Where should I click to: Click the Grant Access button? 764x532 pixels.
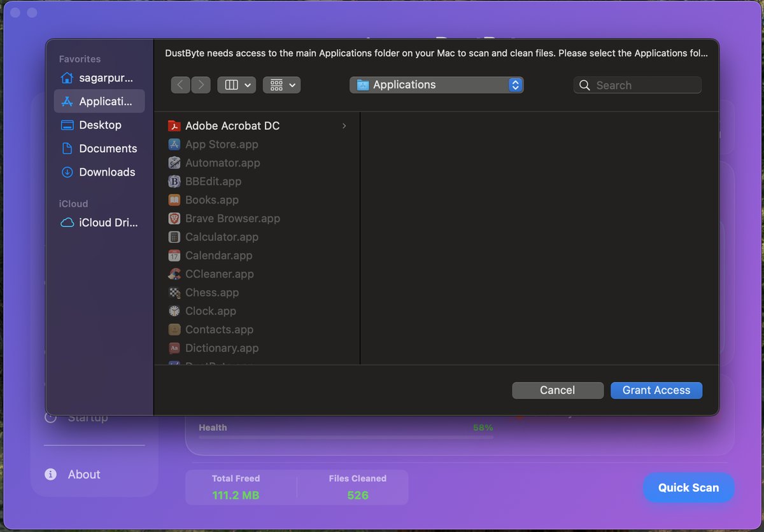tap(656, 390)
